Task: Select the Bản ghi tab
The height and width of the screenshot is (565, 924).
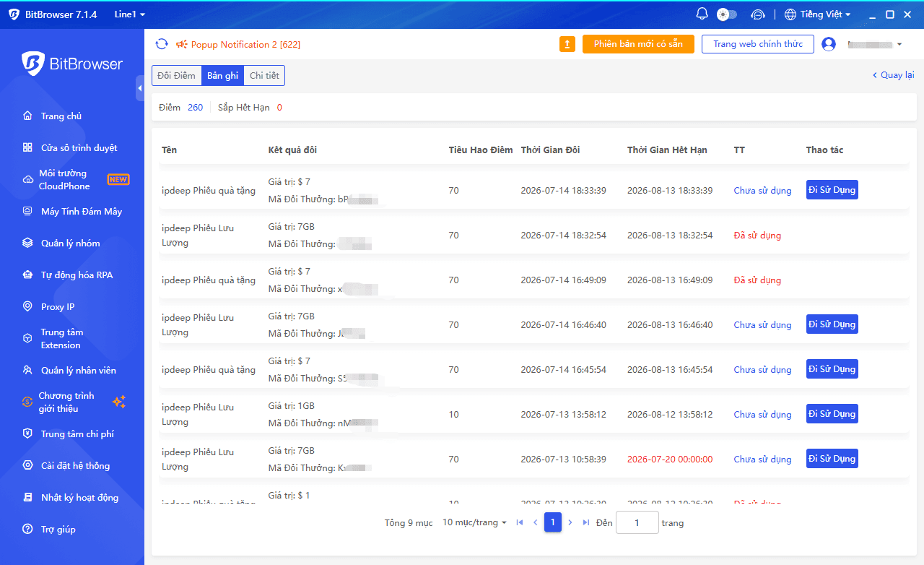Action: point(222,76)
